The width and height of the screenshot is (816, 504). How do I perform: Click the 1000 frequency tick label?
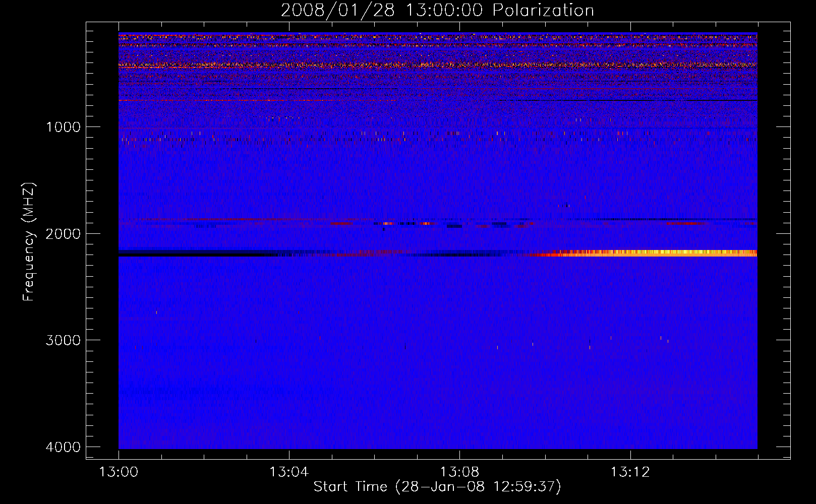pyautogui.click(x=63, y=127)
